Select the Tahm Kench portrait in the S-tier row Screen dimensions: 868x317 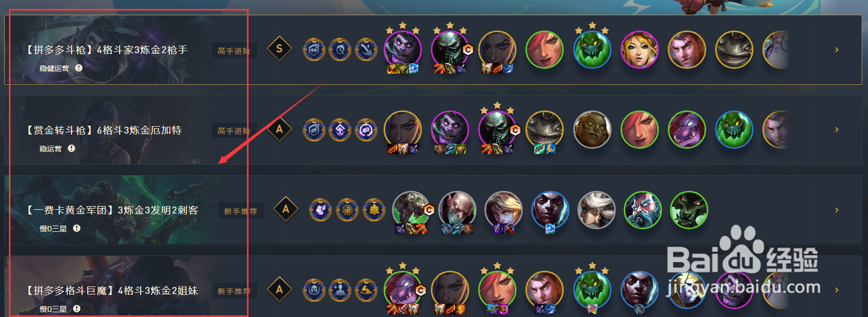(x=734, y=50)
